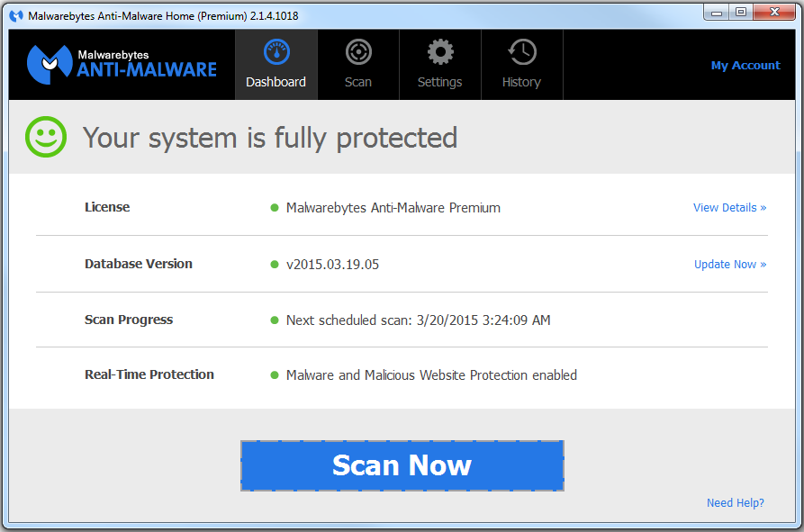Viewport: 804px width, 532px height.
Task: Click the green status dot beside License
Action: pyautogui.click(x=275, y=208)
